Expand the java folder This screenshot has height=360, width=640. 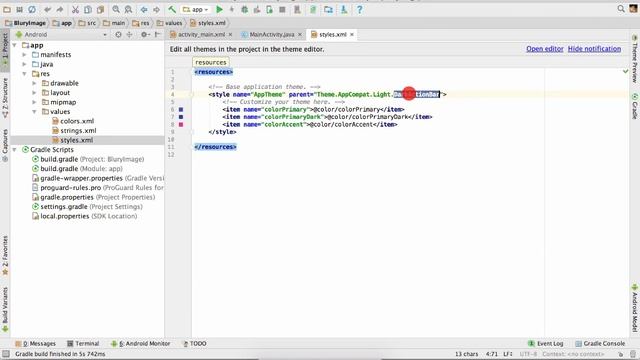click(x=24, y=64)
